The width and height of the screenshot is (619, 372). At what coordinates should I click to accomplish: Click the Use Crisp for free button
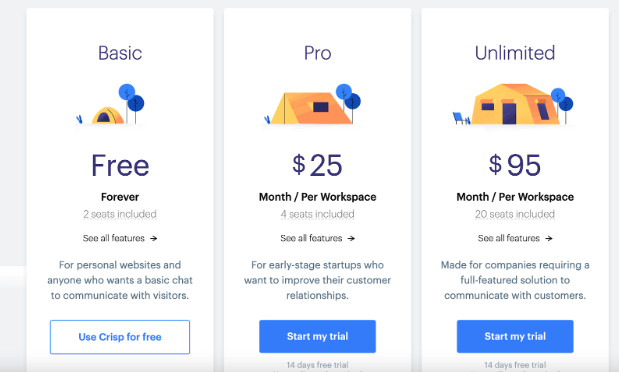[120, 337]
